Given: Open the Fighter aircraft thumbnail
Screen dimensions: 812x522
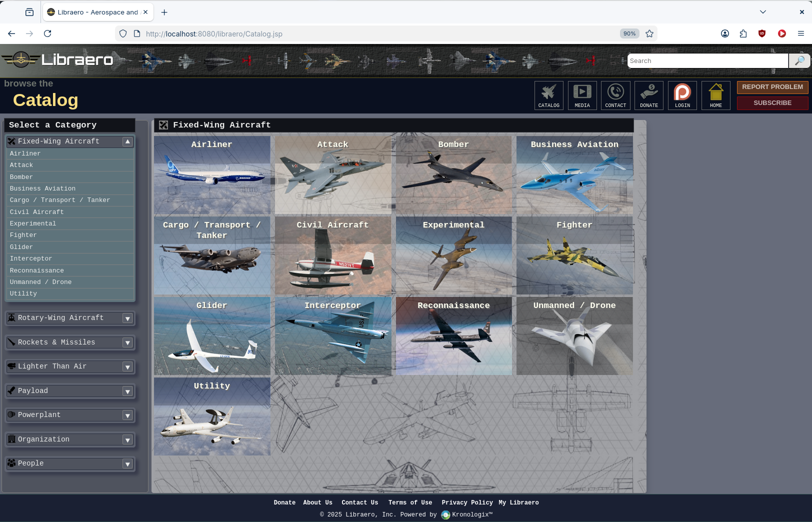Looking at the screenshot, I should 574,255.
